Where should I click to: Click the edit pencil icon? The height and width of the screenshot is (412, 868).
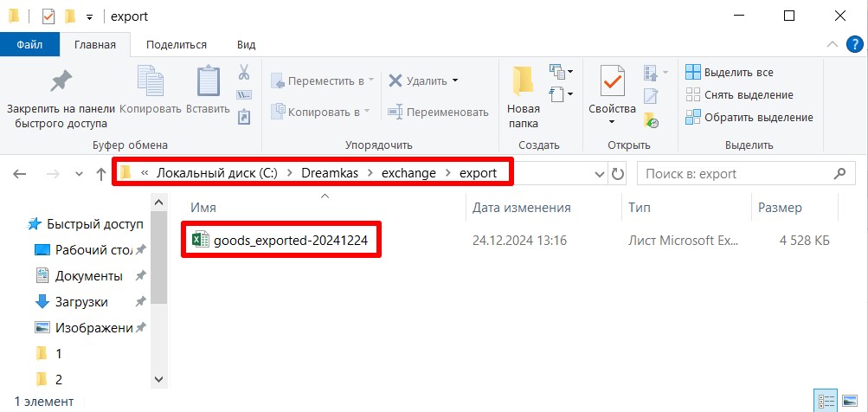(651, 95)
